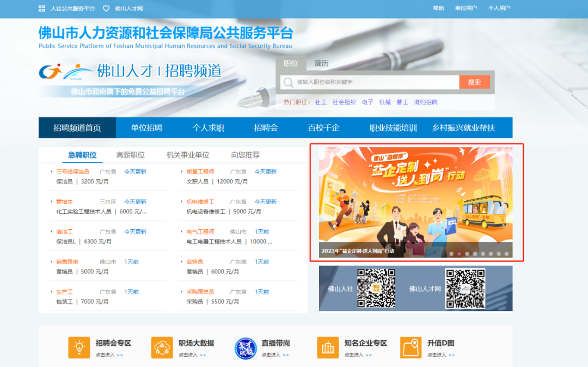The image size is (588, 367).
Task: Click the magnifier icon in search box
Action: click(x=289, y=82)
